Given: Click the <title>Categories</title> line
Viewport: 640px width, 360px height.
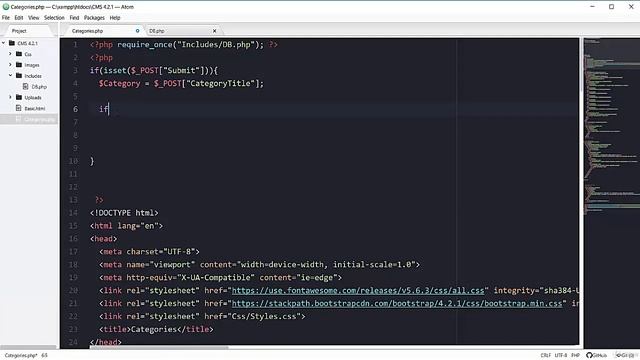Looking at the screenshot, I should (x=156, y=329).
